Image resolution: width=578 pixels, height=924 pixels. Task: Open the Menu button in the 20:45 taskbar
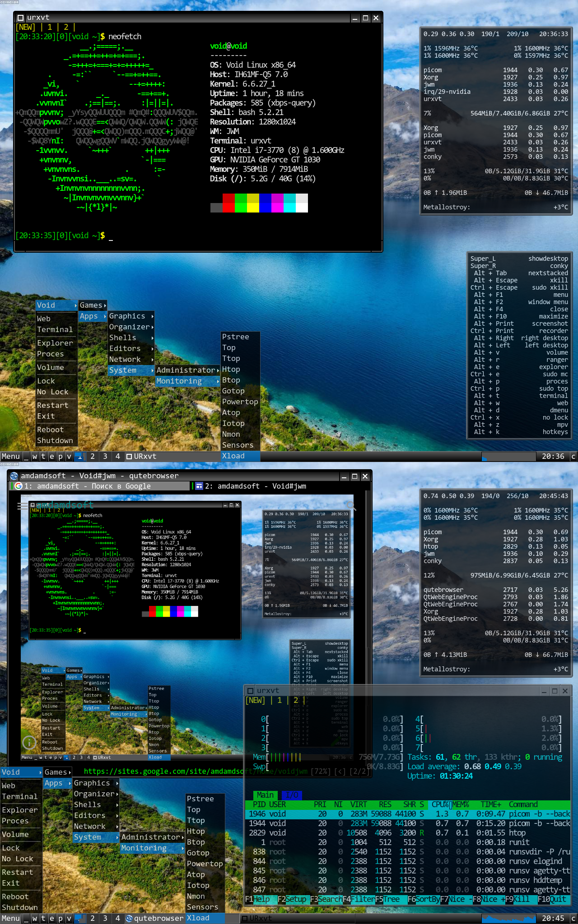[10, 918]
